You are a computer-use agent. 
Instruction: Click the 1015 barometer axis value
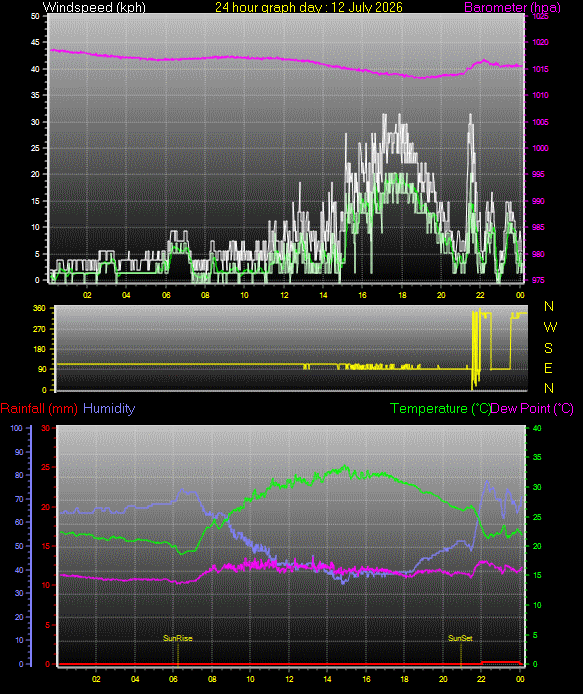540,69
